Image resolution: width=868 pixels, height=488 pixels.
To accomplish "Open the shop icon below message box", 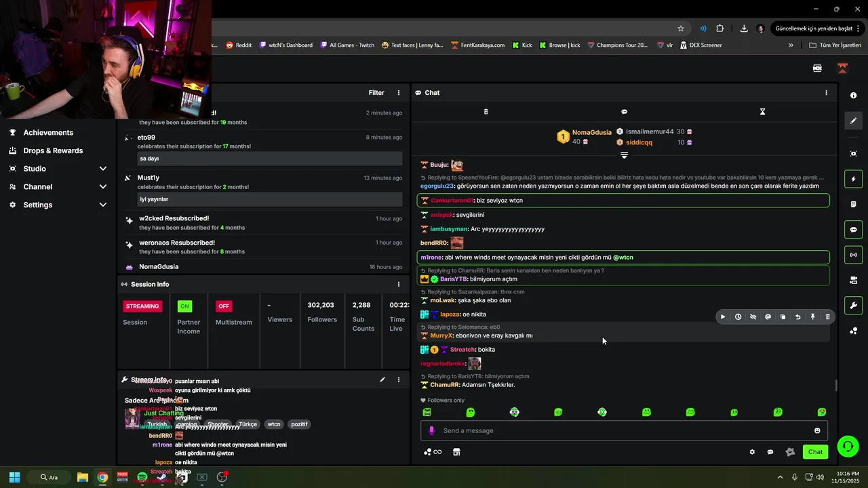I will click(x=456, y=452).
